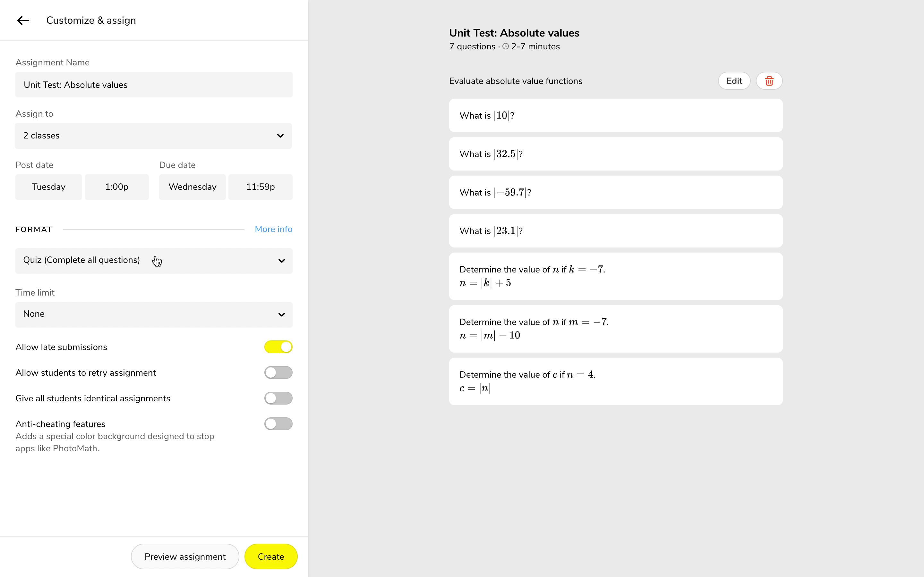924x577 pixels.
Task: Expand the Time limit None dropdown
Action: [x=153, y=315]
